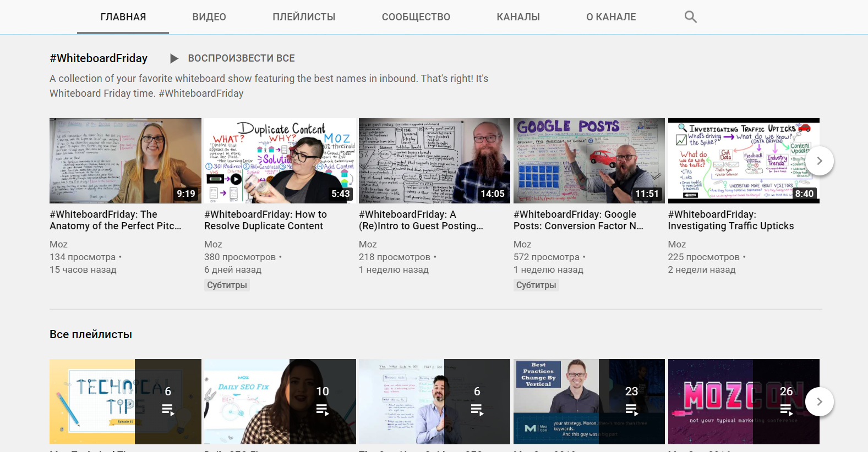Click playlist icon on the MozCon playlist
This screenshot has height=452, width=868.
tap(786, 410)
